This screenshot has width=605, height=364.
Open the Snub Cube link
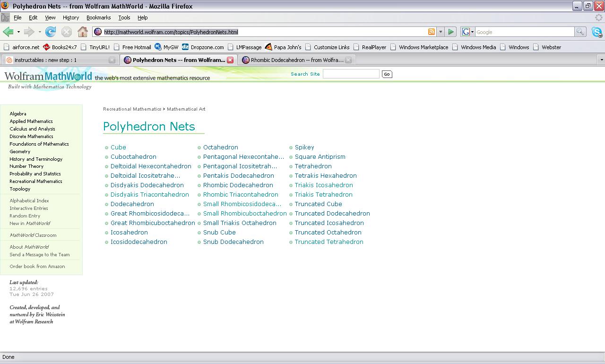(x=219, y=233)
